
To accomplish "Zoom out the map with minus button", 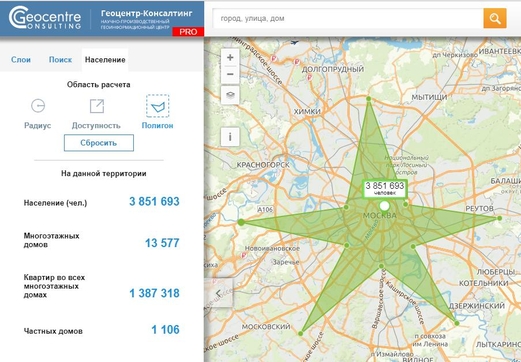I will tap(230, 74).
